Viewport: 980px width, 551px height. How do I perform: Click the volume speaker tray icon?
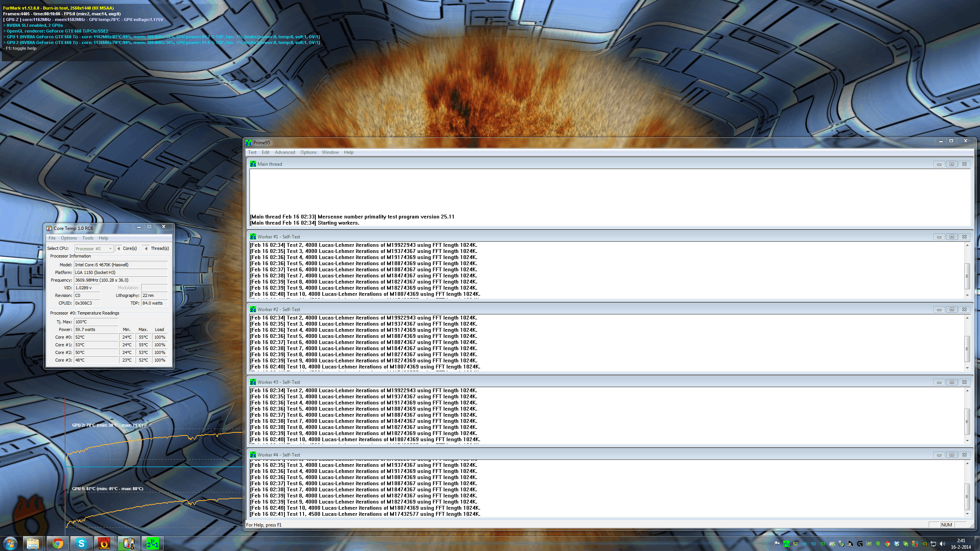(942, 544)
